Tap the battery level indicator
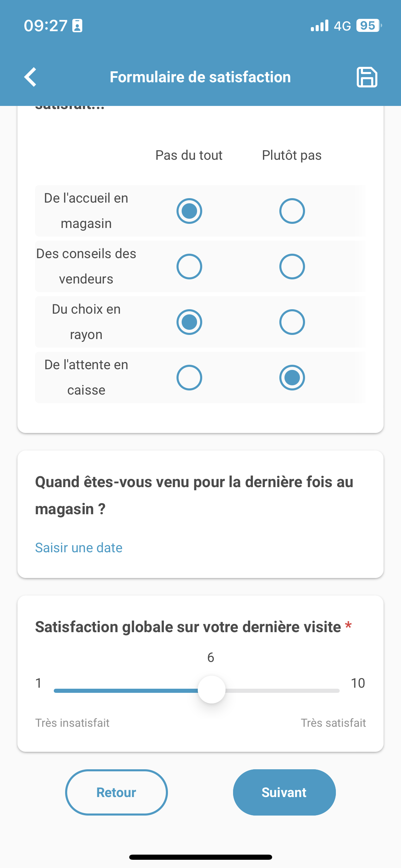401x868 pixels. [368, 26]
